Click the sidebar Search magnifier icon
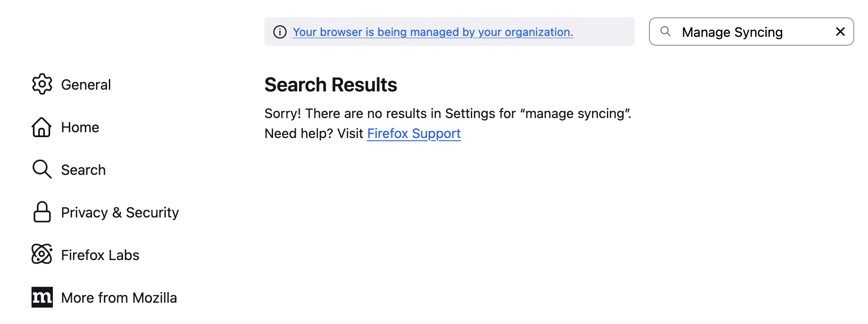The height and width of the screenshot is (324, 868). (42, 169)
